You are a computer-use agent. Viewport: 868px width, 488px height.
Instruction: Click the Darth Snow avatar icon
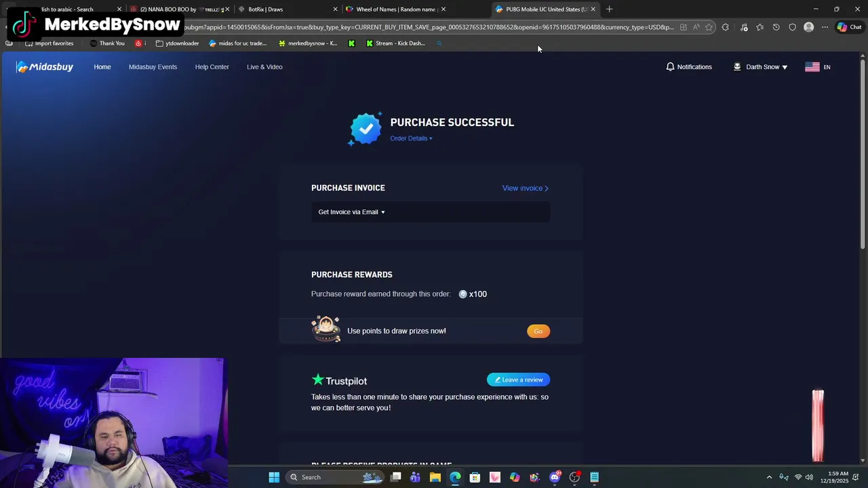point(737,66)
